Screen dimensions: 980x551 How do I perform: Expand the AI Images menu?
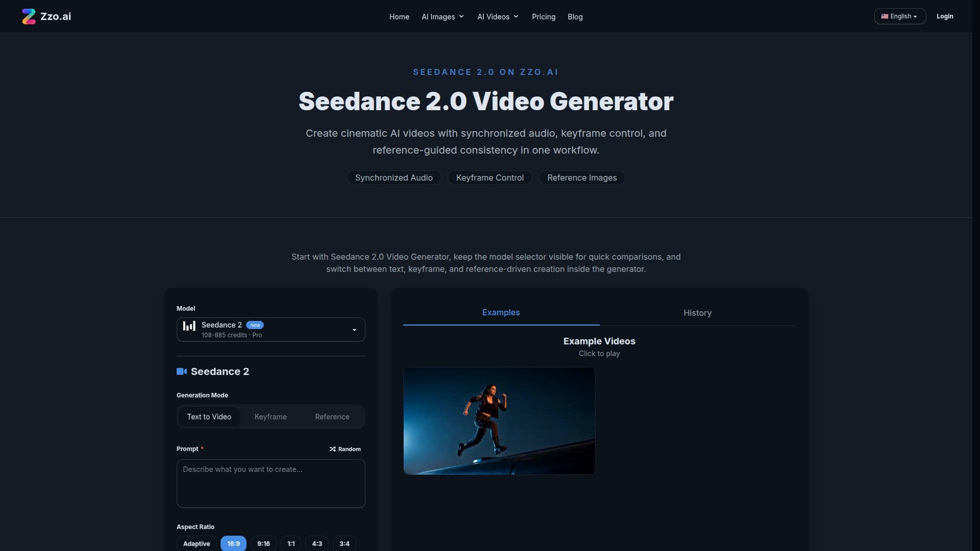443,17
